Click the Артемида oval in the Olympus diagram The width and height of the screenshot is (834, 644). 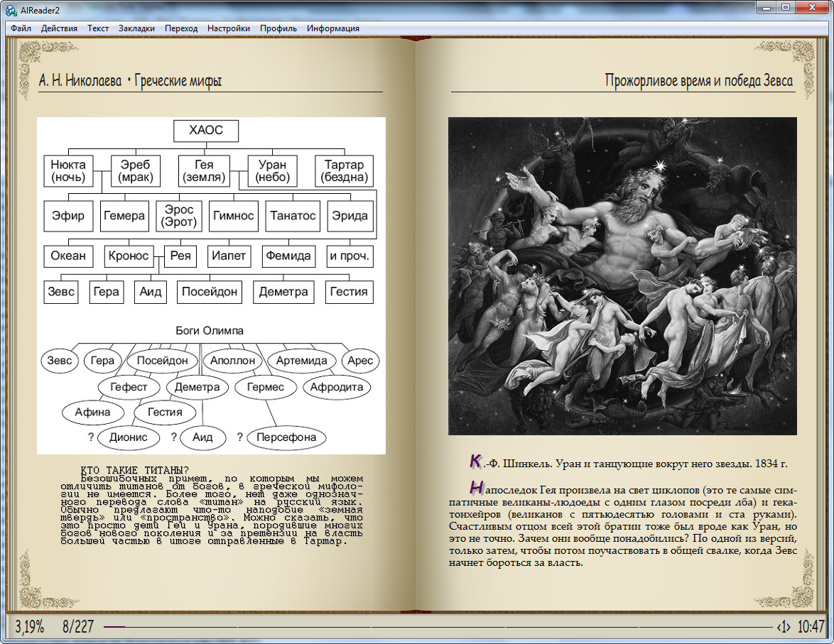pyautogui.click(x=302, y=361)
